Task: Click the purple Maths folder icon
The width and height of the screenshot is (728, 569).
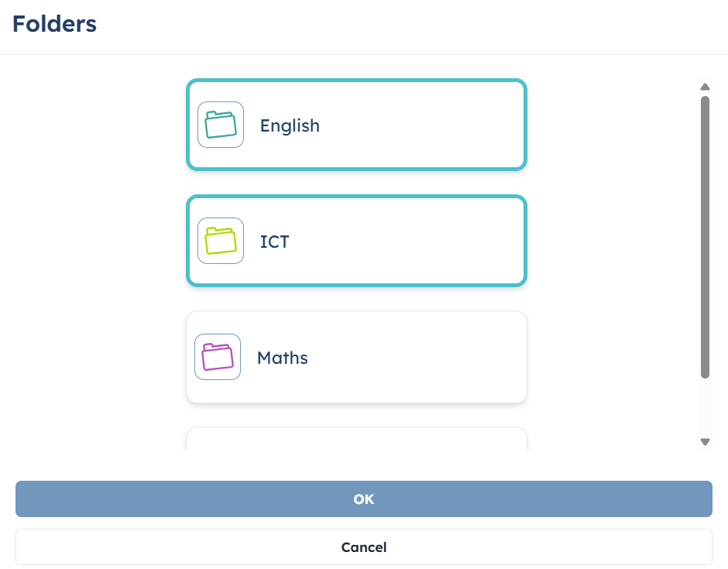Action: pyautogui.click(x=218, y=357)
